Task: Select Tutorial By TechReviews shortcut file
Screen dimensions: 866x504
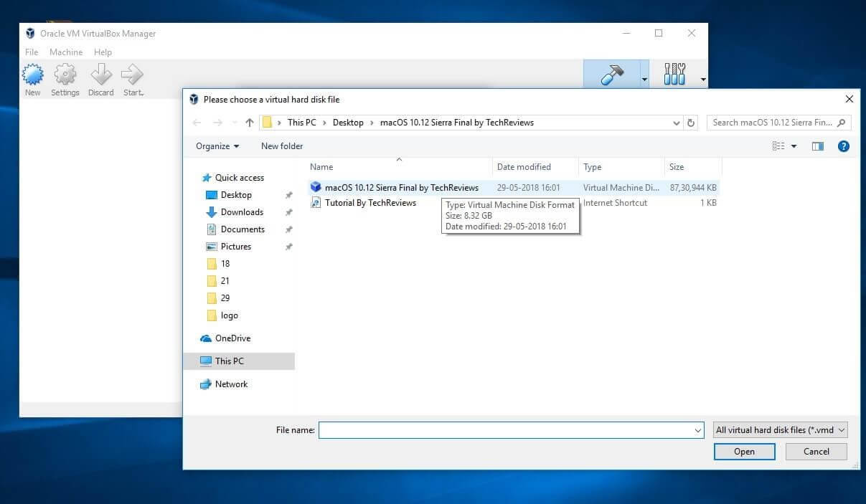Action: tap(370, 203)
